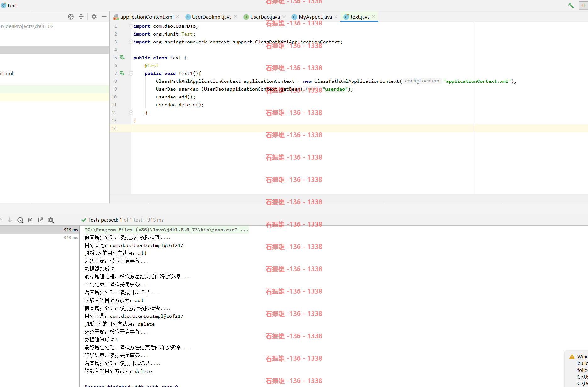Close the UserDao.java tab
588x387 pixels.
(x=284, y=17)
